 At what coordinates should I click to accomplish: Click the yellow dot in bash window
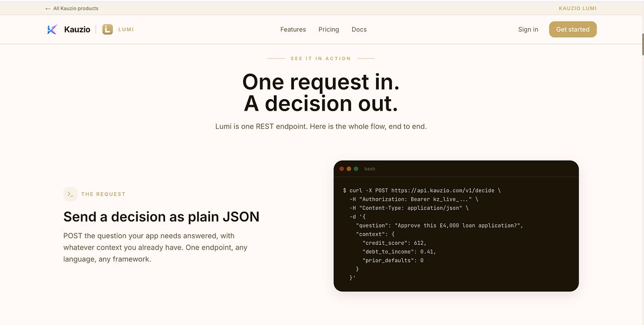point(349,169)
